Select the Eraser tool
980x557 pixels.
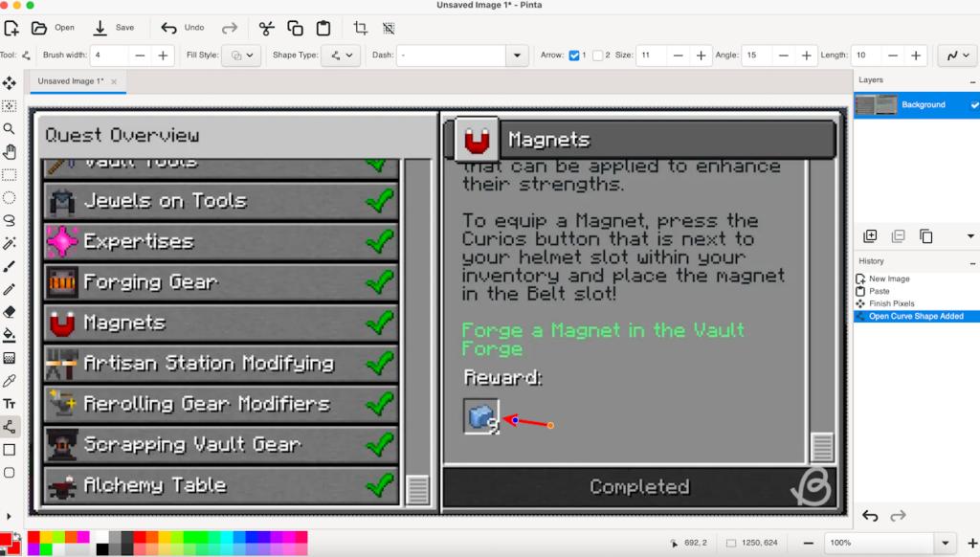point(10,312)
